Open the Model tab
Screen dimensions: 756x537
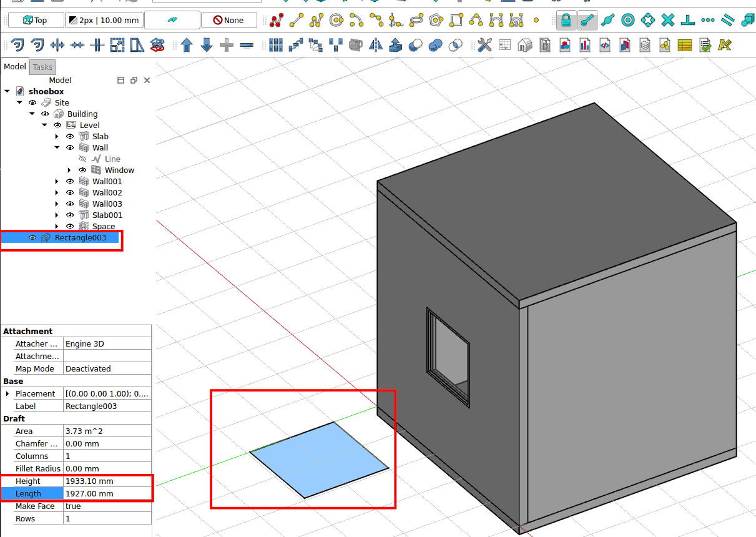click(x=15, y=67)
